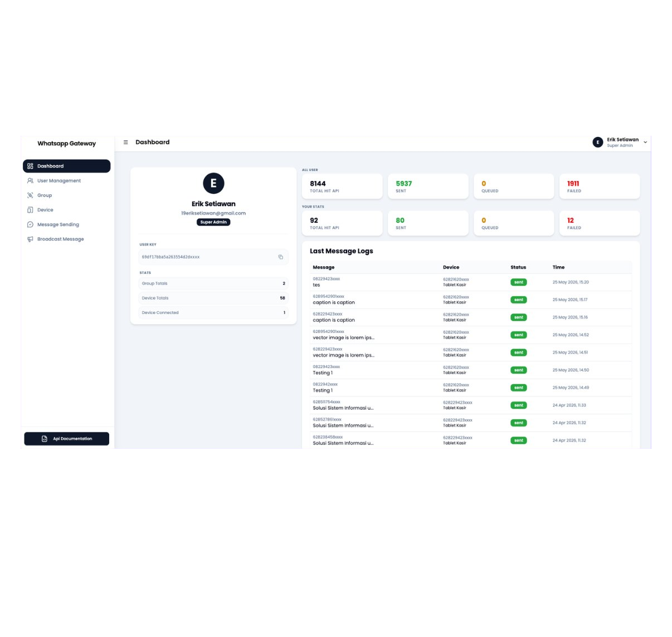Click the Device Totals stat row
The image size is (672, 637).
click(x=213, y=298)
